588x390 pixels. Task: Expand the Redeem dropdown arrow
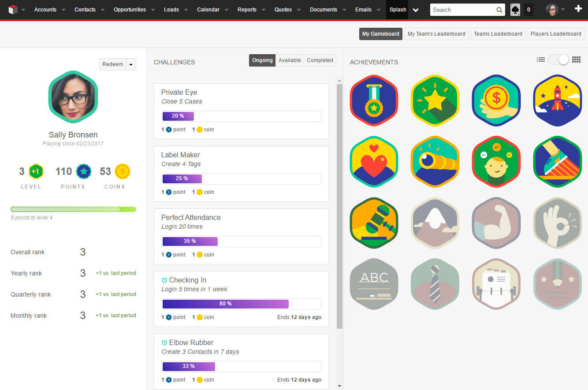point(131,64)
